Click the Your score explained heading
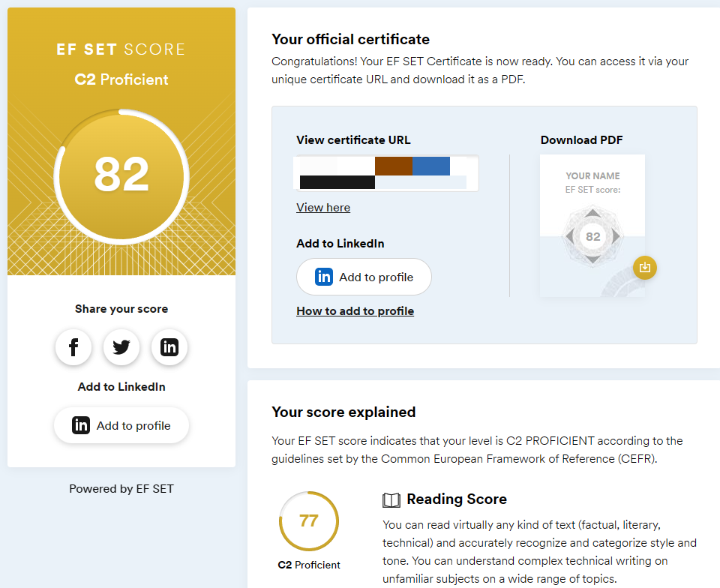The height and width of the screenshot is (588, 720). [x=343, y=412]
